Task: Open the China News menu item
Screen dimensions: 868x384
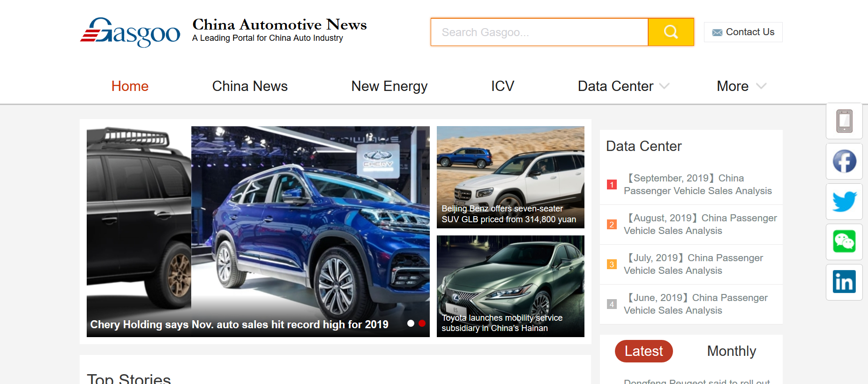Action: pyautogui.click(x=250, y=86)
